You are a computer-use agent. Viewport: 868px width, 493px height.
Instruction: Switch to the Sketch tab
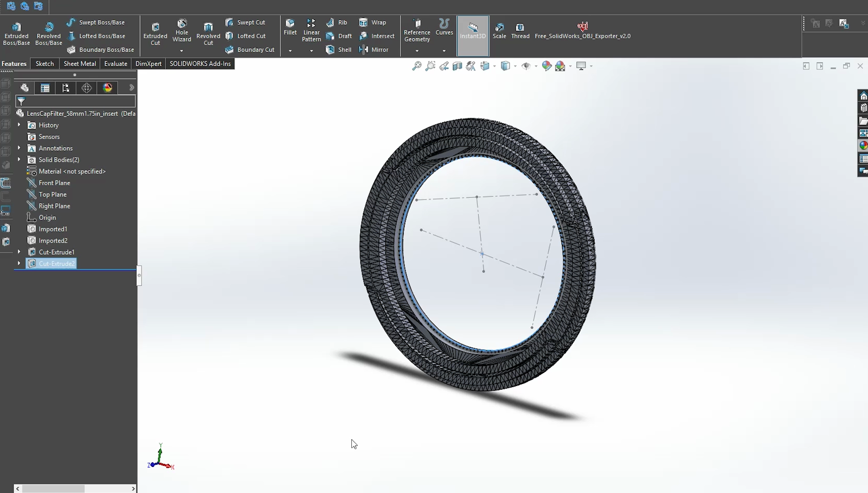click(45, 64)
